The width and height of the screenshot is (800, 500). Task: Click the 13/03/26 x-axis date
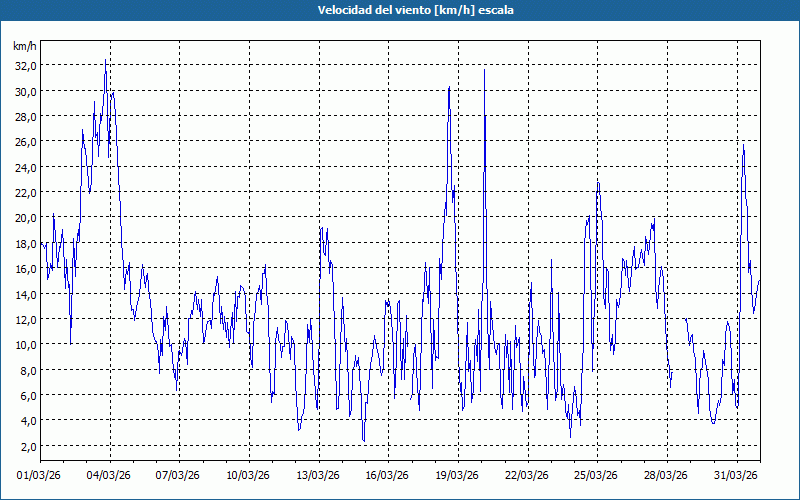click(x=318, y=475)
